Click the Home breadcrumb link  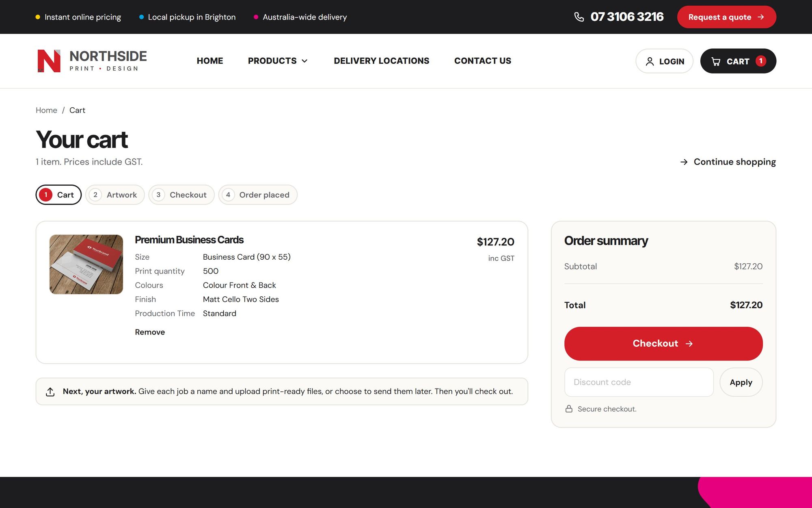pyautogui.click(x=46, y=110)
